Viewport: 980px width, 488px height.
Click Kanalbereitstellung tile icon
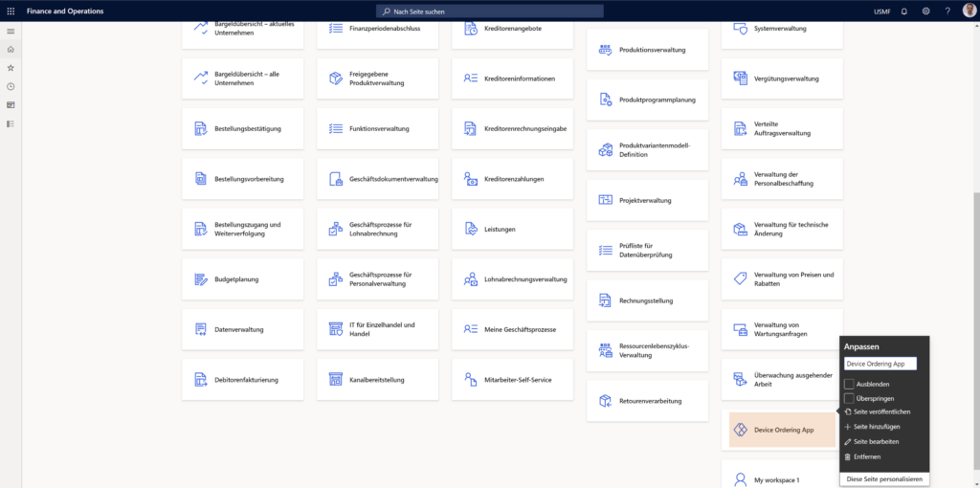coord(336,379)
